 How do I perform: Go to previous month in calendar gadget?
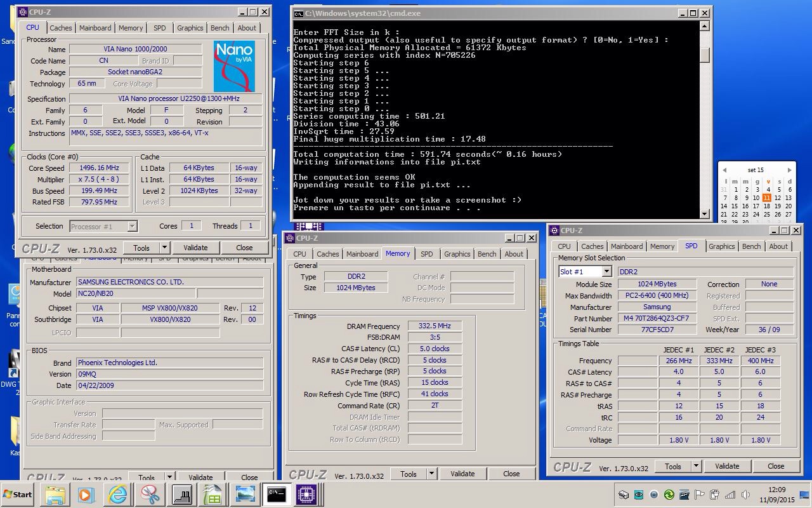(724, 170)
